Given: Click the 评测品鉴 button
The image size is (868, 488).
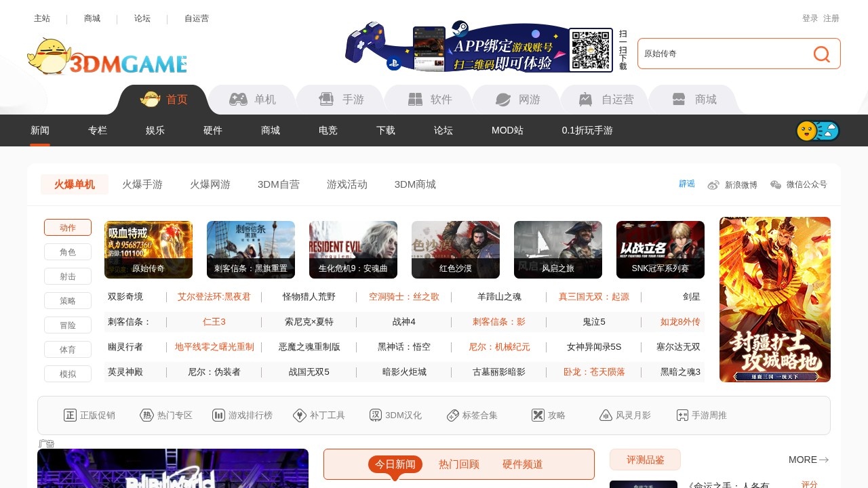Looking at the screenshot, I should pyautogui.click(x=645, y=460).
